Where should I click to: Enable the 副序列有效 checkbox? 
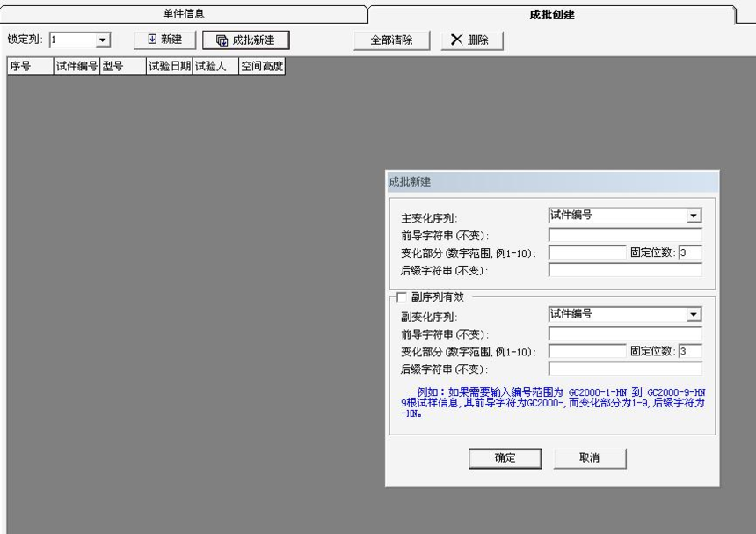point(403,297)
